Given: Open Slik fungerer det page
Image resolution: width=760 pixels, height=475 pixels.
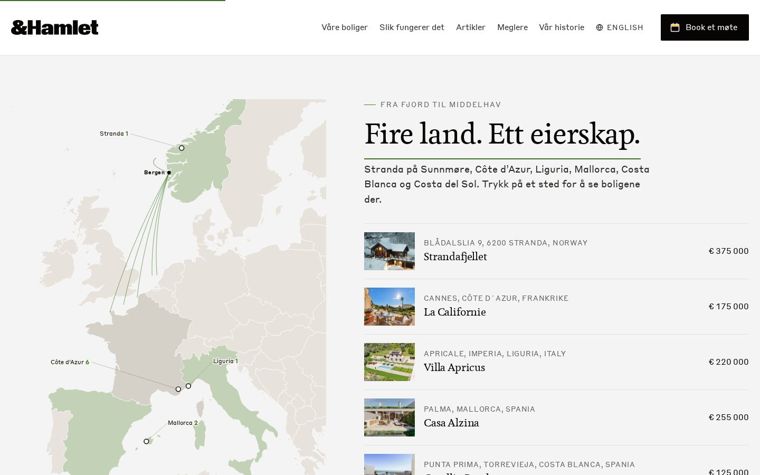Looking at the screenshot, I should tap(412, 28).
